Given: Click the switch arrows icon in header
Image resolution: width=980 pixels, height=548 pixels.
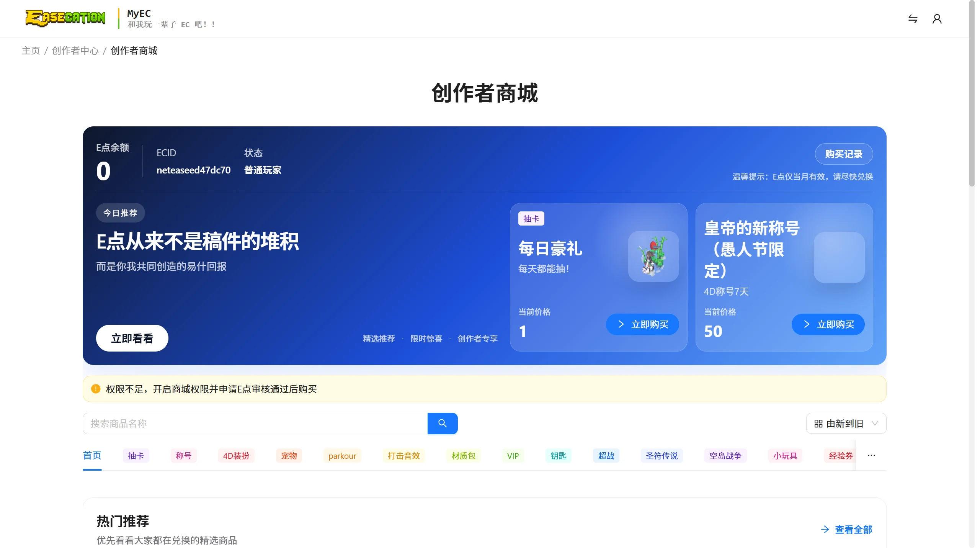Looking at the screenshot, I should pos(913,18).
